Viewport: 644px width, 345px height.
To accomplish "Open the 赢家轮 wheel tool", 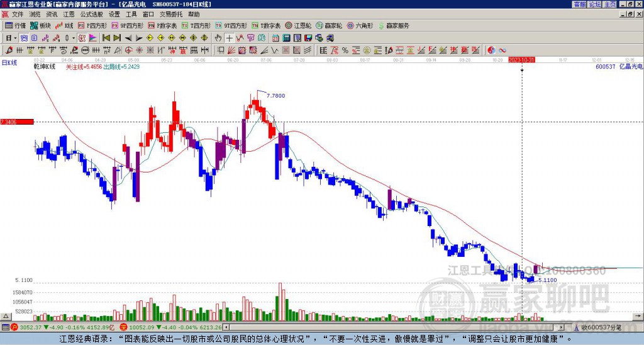I will [329, 25].
